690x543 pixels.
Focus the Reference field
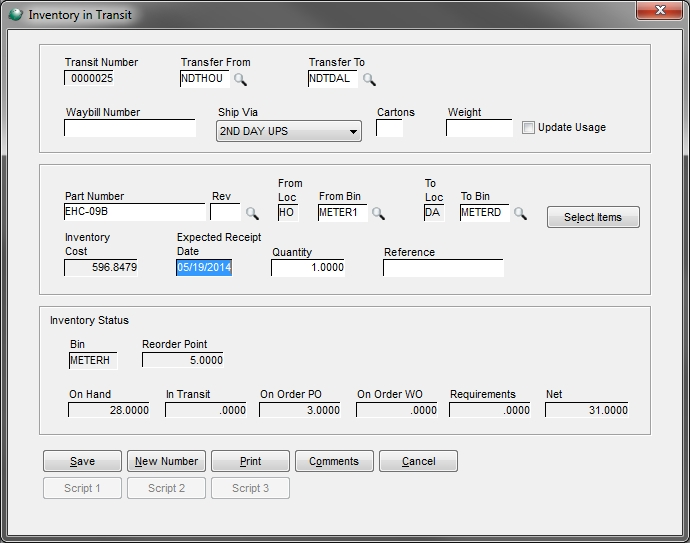(444, 268)
